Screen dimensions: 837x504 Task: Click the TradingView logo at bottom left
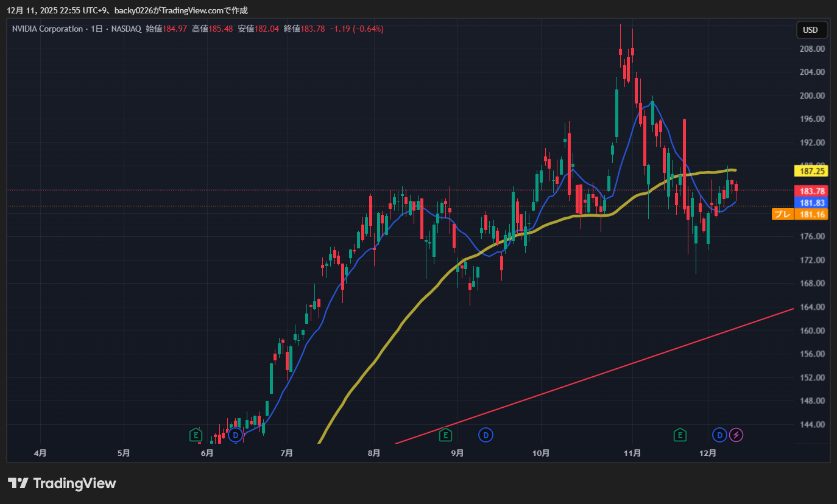point(62,483)
